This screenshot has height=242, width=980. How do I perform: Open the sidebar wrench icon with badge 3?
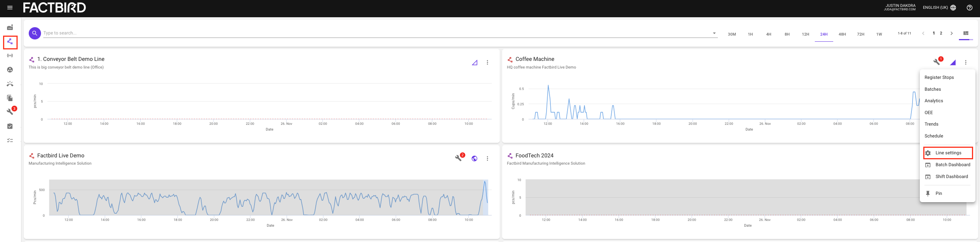click(11, 111)
